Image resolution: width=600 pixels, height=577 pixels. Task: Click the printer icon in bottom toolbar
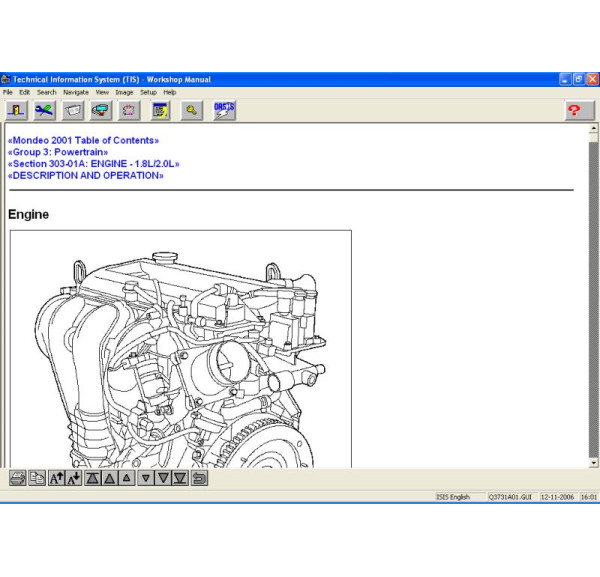click(x=17, y=478)
